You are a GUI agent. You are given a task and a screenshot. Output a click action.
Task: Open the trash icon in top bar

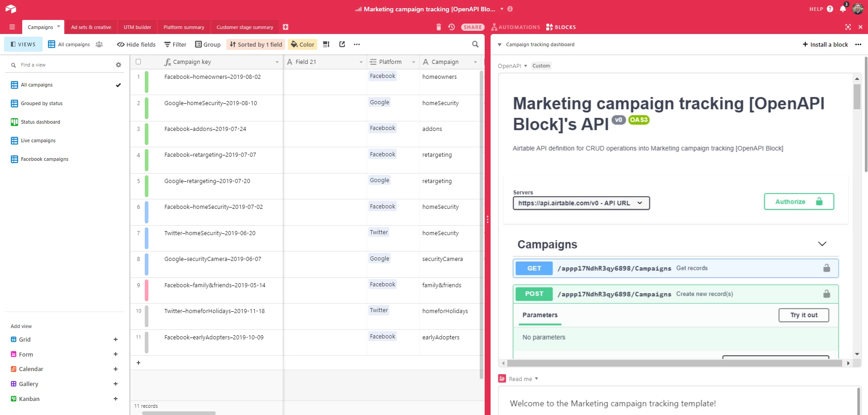tap(439, 27)
